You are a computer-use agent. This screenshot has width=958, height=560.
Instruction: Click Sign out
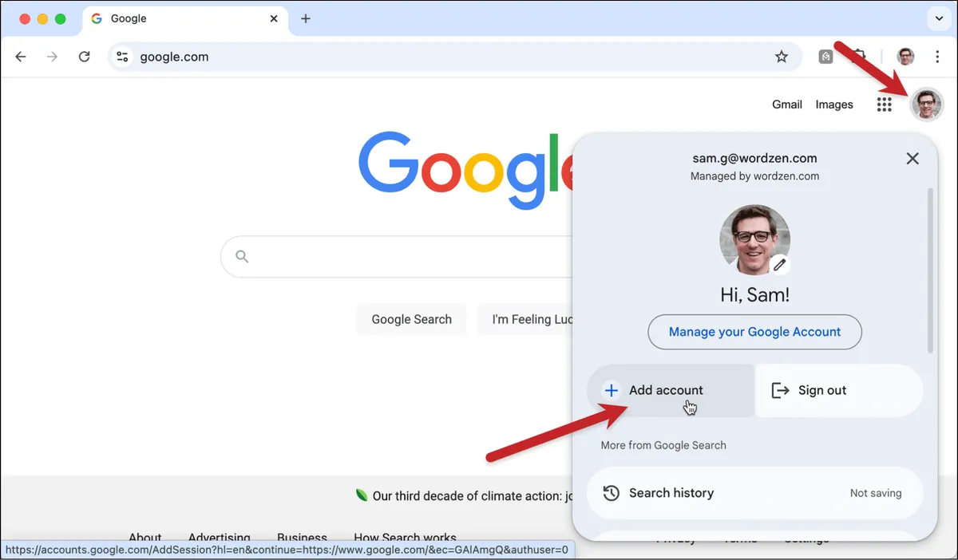(839, 390)
